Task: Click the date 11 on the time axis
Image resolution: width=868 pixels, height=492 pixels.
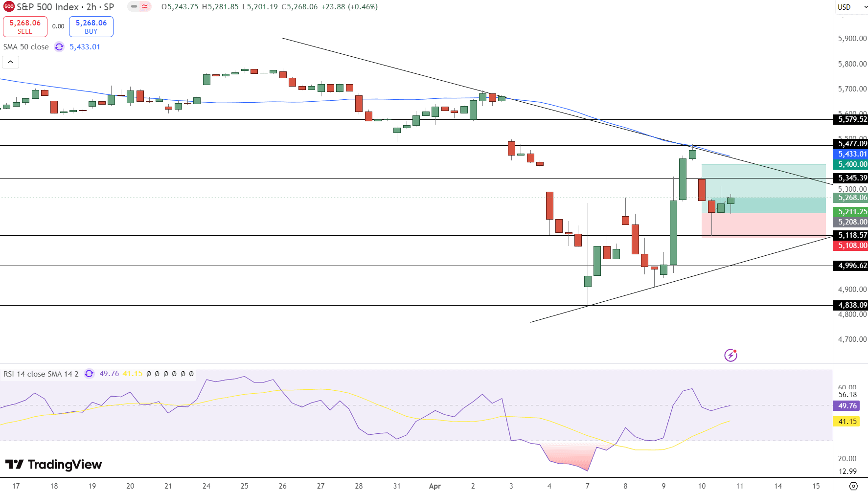Action: pos(740,486)
